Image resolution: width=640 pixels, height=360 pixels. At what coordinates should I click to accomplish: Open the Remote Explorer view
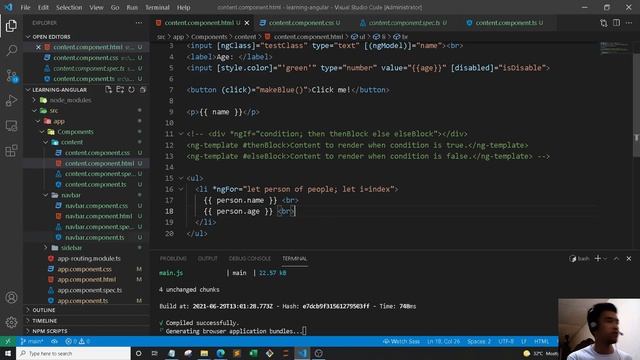pyautogui.click(x=11, y=126)
